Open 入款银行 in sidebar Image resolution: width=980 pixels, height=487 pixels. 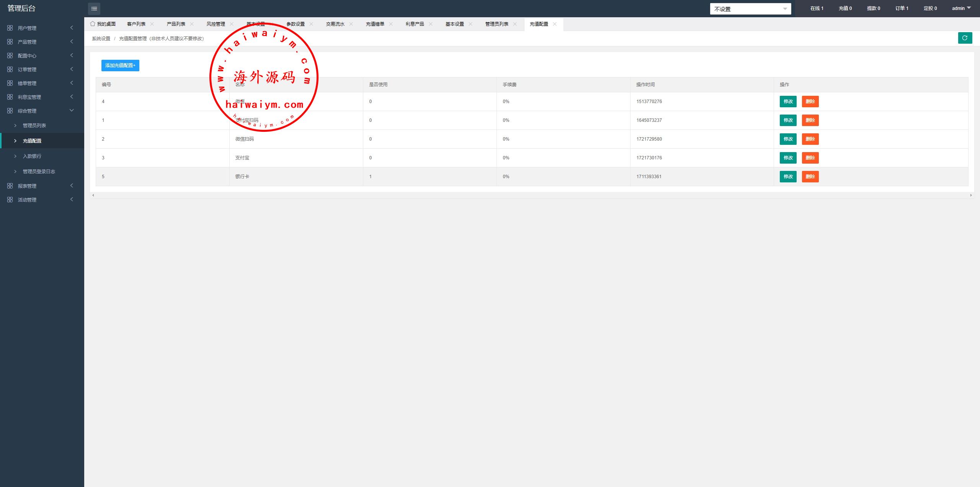(32, 156)
